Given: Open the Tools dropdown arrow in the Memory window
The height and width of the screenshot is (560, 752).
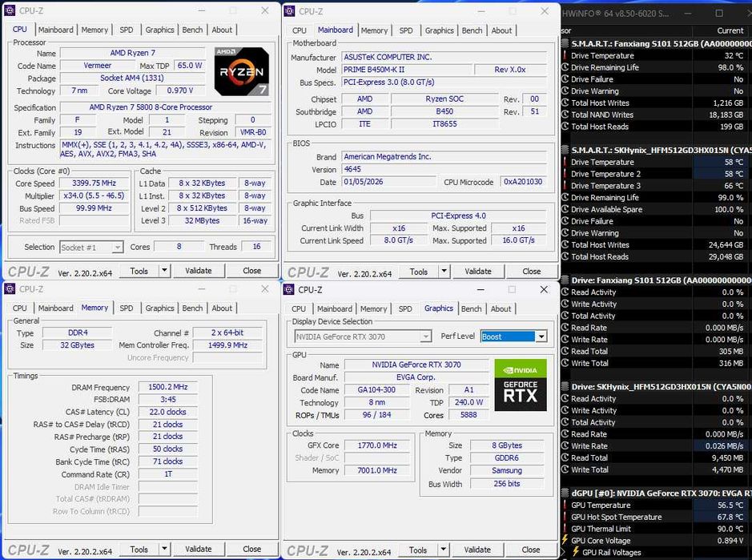Looking at the screenshot, I should point(164,549).
